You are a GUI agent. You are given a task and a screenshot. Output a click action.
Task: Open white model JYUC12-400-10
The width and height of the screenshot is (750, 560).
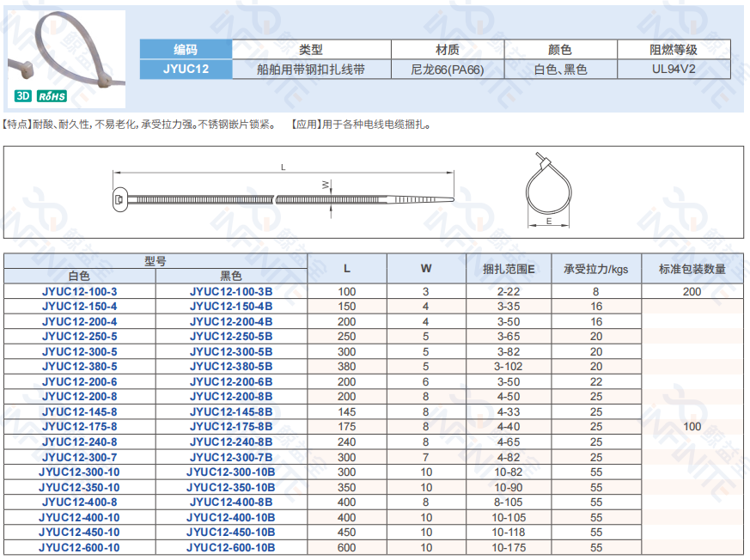pos(79,517)
